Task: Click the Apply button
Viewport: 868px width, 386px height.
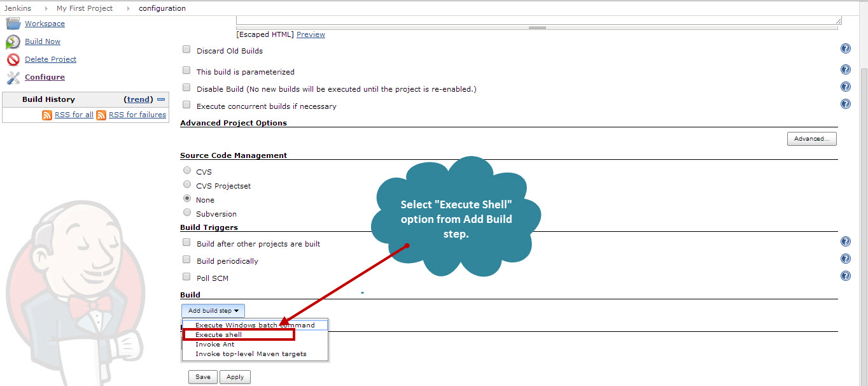Action: tap(235, 377)
